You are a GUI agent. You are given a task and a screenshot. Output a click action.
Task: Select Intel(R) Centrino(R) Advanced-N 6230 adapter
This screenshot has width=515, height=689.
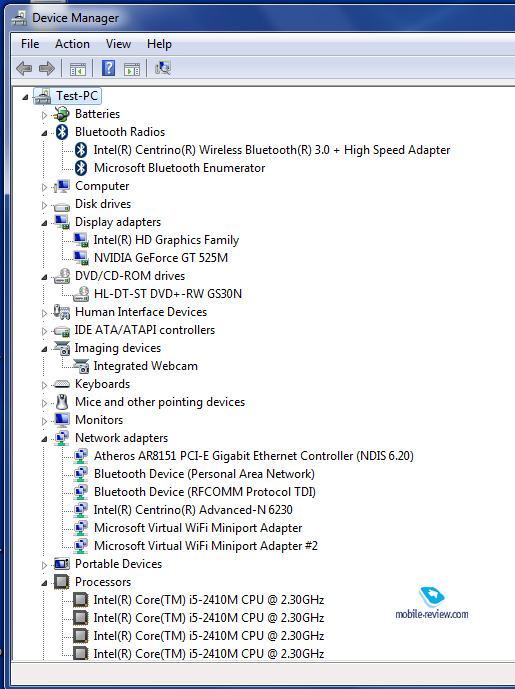[193, 510]
